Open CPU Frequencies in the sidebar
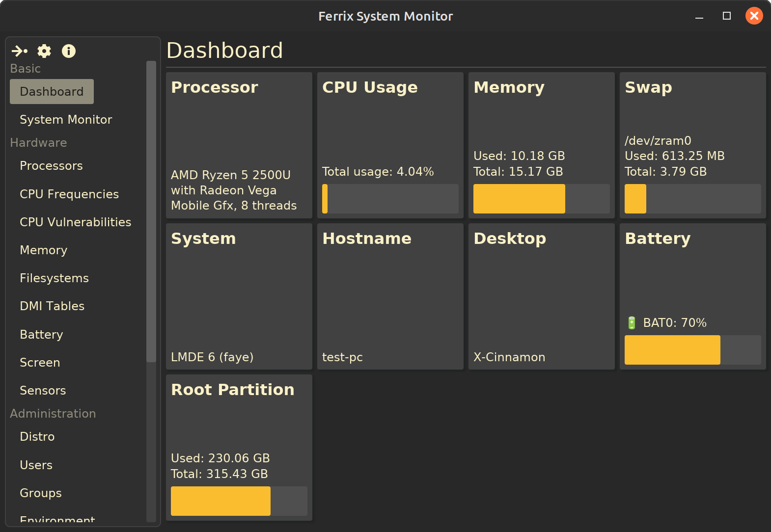 (69, 194)
